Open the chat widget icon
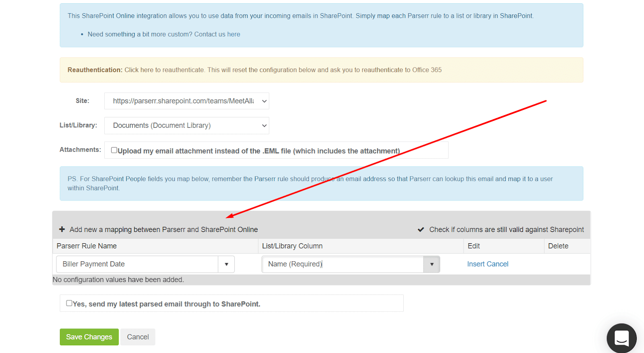 (x=621, y=338)
